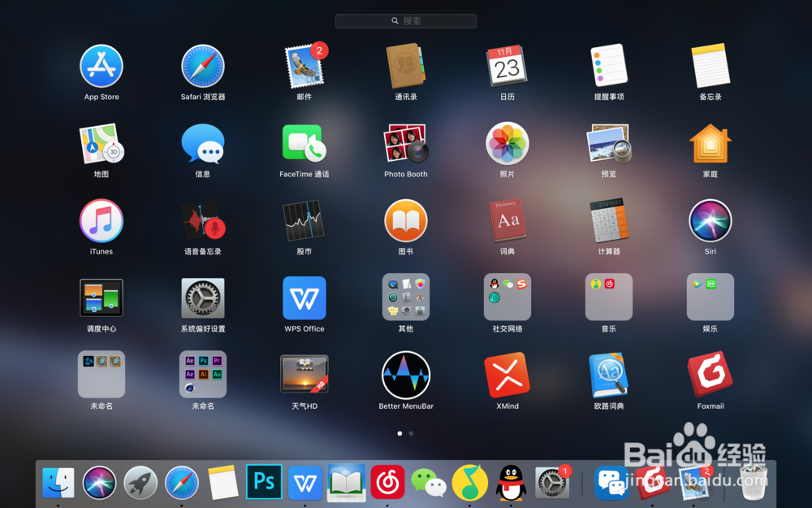Open iTunes
The image size is (812, 508).
[x=101, y=220]
